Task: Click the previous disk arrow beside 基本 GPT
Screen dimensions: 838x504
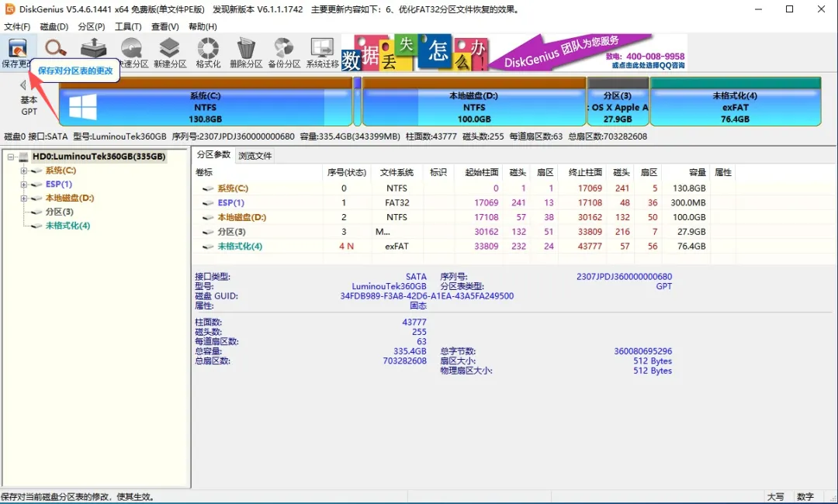Action: tap(23, 85)
